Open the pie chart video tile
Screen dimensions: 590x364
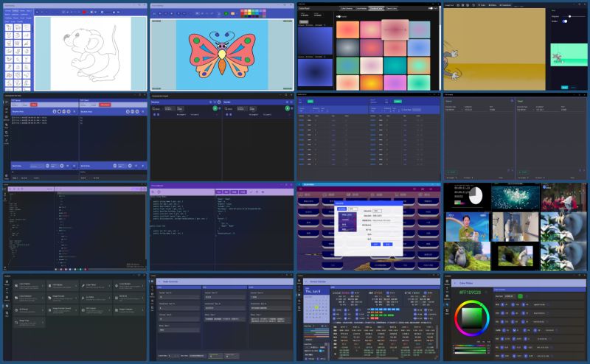click(x=468, y=196)
